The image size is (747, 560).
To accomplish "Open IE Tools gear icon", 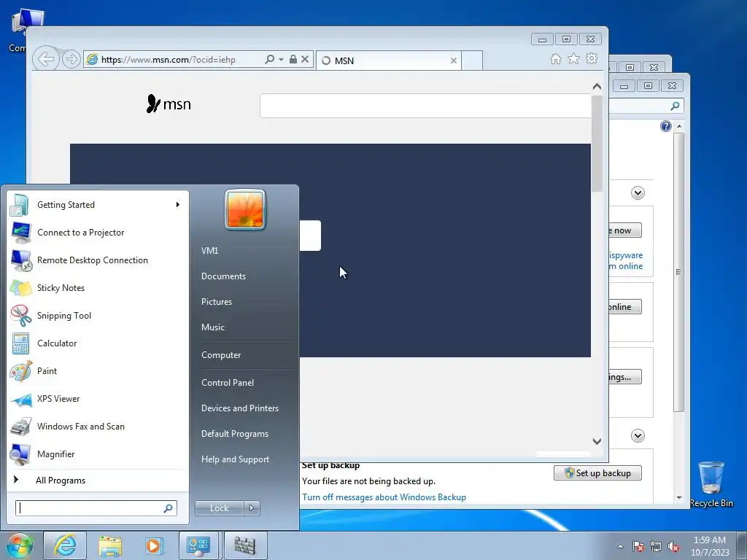I will [x=592, y=58].
